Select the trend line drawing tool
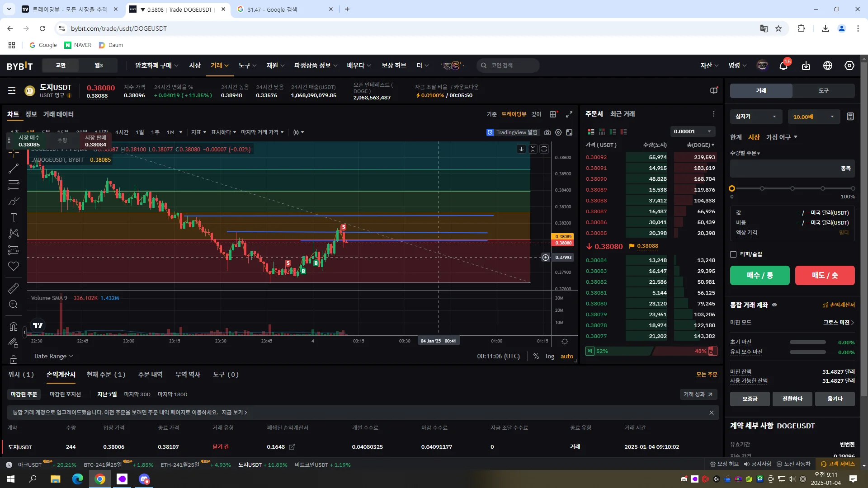 (14, 169)
